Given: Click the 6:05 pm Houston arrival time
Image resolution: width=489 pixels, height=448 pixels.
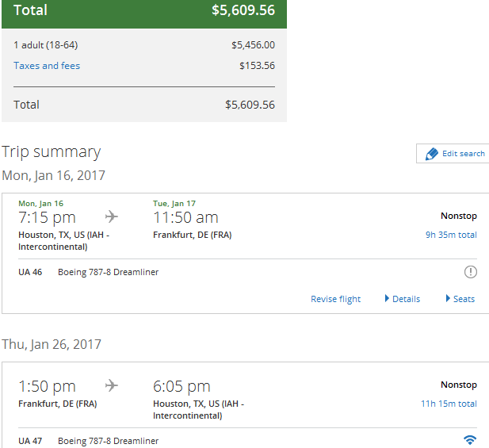Looking at the screenshot, I should [x=181, y=386].
